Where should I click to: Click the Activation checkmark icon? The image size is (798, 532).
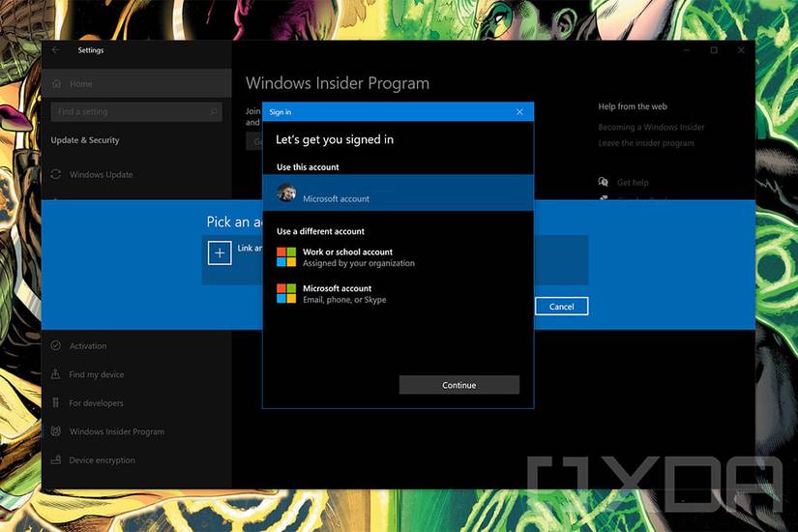pyautogui.click(x=56, y=345)
